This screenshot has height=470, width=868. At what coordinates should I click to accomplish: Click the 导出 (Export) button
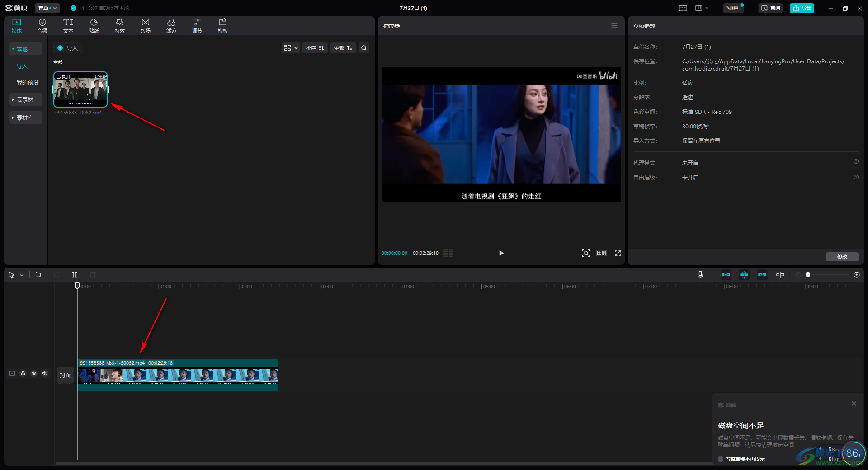tap(802, 8)
